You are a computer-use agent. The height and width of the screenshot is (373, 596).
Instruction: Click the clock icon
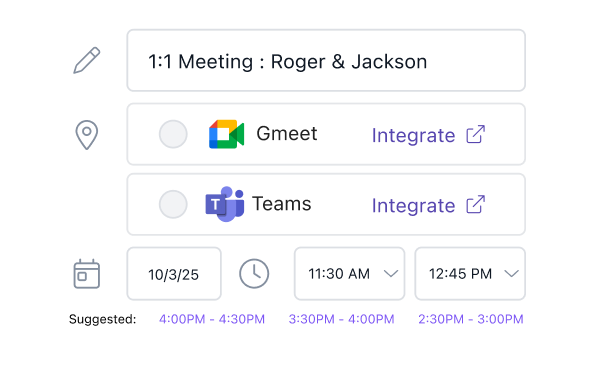point(254,274)
